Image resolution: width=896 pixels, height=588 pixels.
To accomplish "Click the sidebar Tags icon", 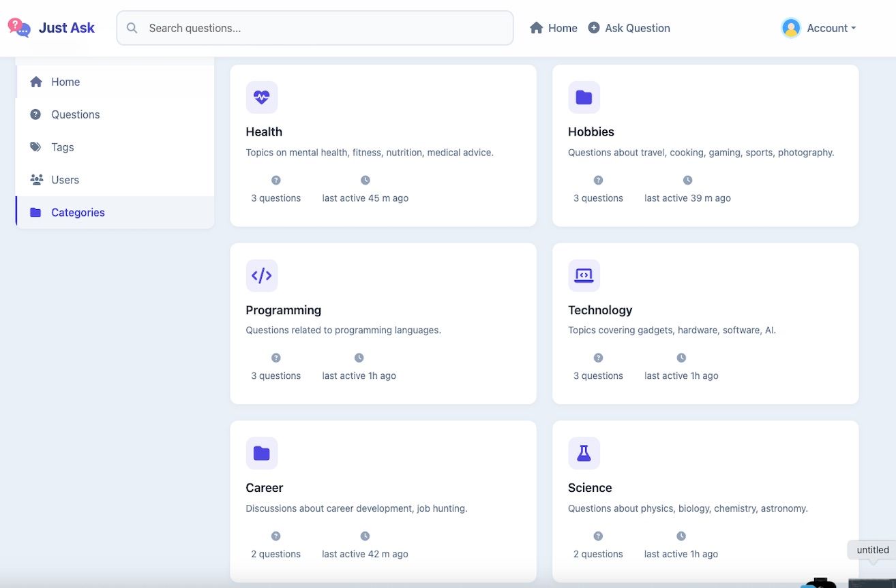I will 35,147.
